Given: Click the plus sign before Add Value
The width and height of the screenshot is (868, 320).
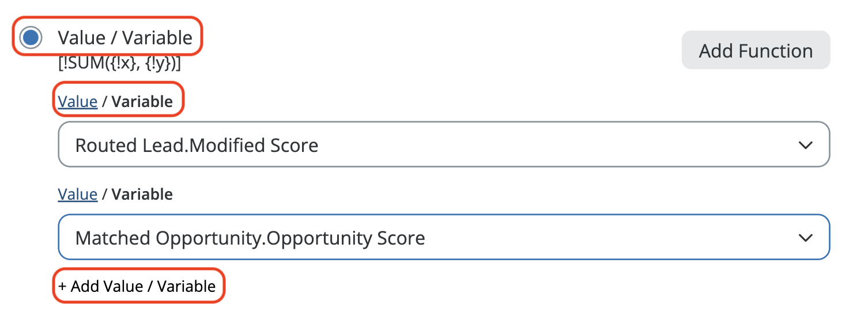Looking at the screenshot, I should [x=62, y=286].
